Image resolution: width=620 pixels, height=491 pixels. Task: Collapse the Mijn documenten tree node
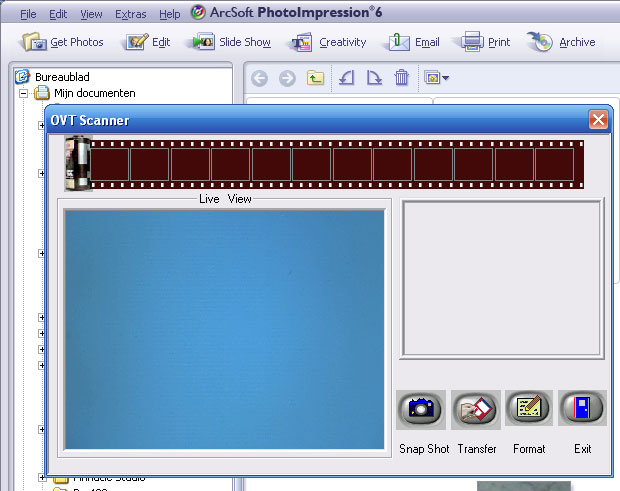[24, 94]
